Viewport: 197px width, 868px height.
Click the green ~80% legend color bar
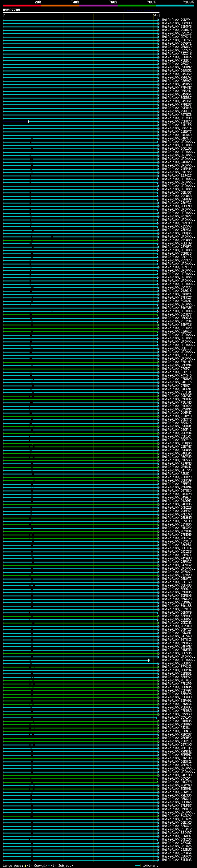coord(136,6)
